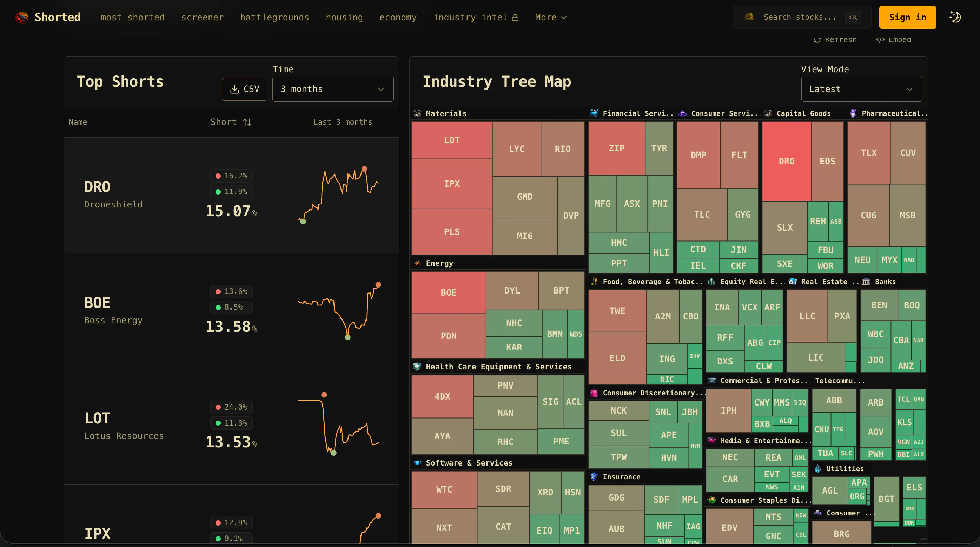The height and width of the screenshot is (547, 980).
Task: Click the industry intel lock icon
Action: point(515,18)
